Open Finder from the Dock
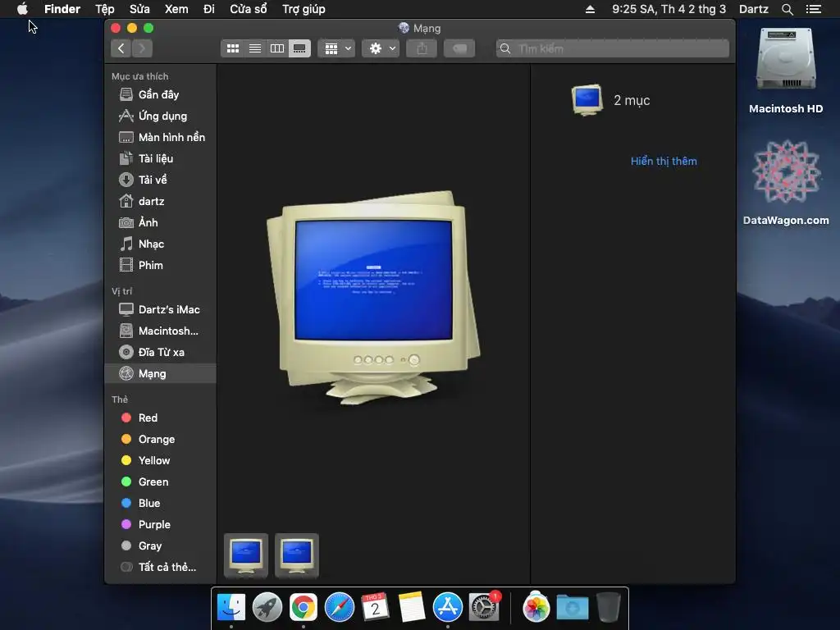 tap(231, 608)
